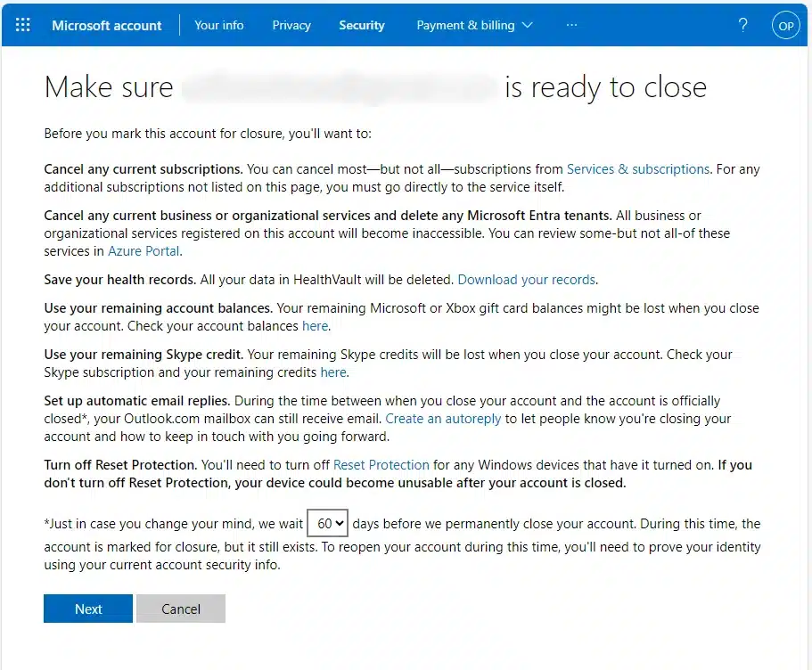Click the Next button
The height and width of the screenshot is (670, 812).
(88, 609)
